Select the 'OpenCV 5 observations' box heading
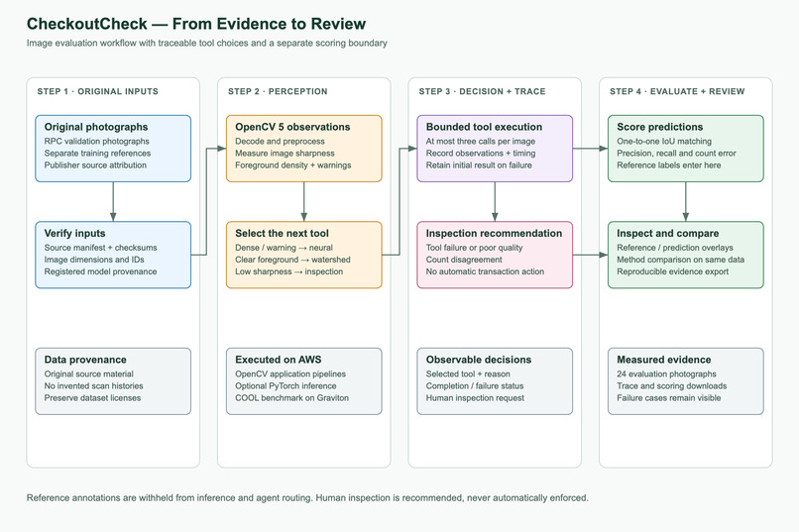The height and width of the screenshot is (532, 799). coord(292,127)
